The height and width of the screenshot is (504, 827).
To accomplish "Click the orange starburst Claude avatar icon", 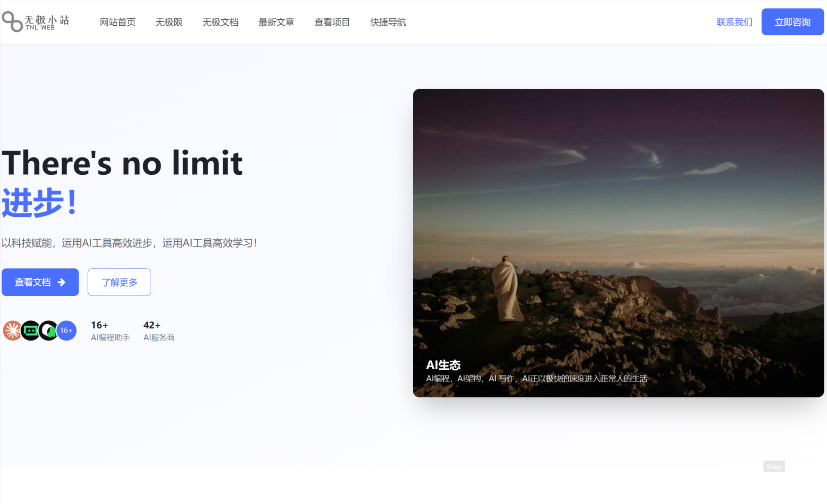I will [12, 330].
